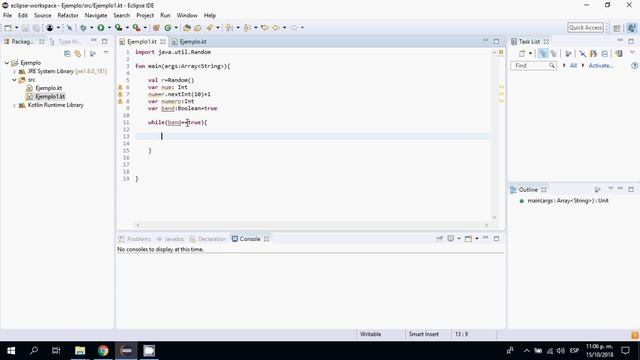
Task: Click the New Task icon in Task List
Action: [x=522, y=53]
